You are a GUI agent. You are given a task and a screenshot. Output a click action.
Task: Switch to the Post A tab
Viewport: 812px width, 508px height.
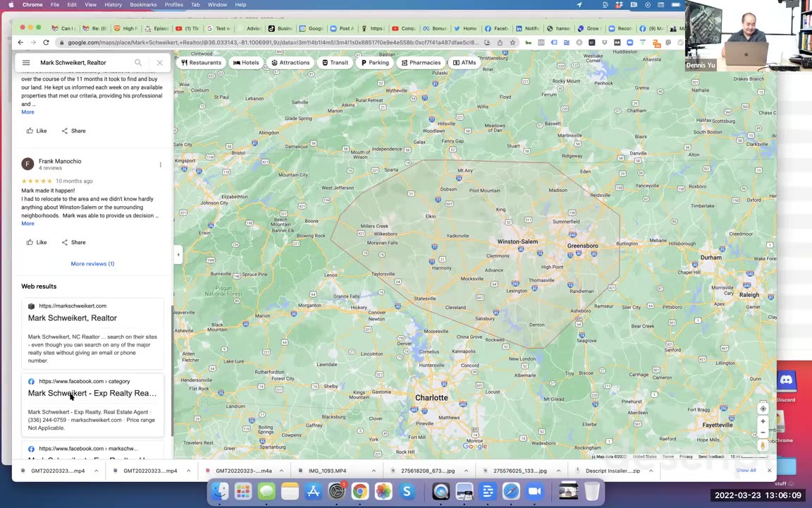pos(343,28)
